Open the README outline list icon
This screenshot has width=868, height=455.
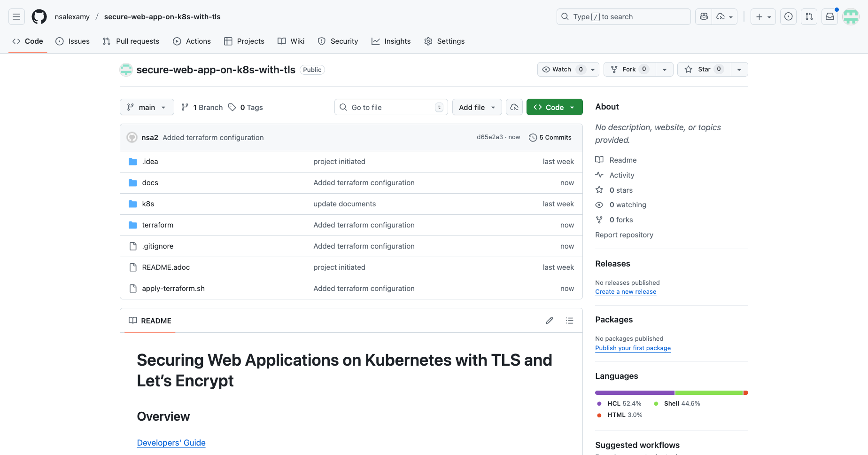click(x=569, y=320)
